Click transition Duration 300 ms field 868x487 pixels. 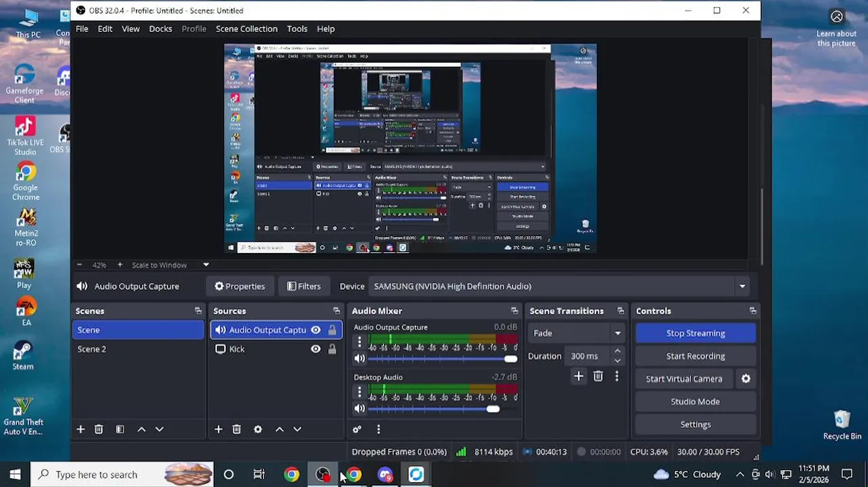coord(587,356)
